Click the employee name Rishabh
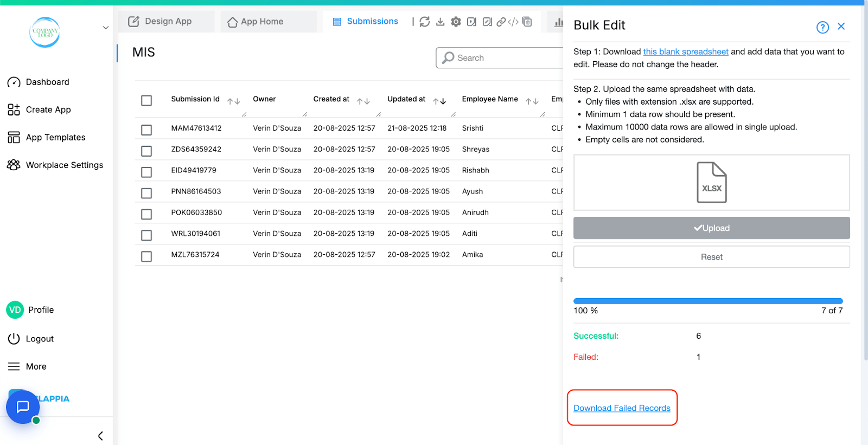The width and height of the screenshot is (868, 445). click(x=476, y=170)
